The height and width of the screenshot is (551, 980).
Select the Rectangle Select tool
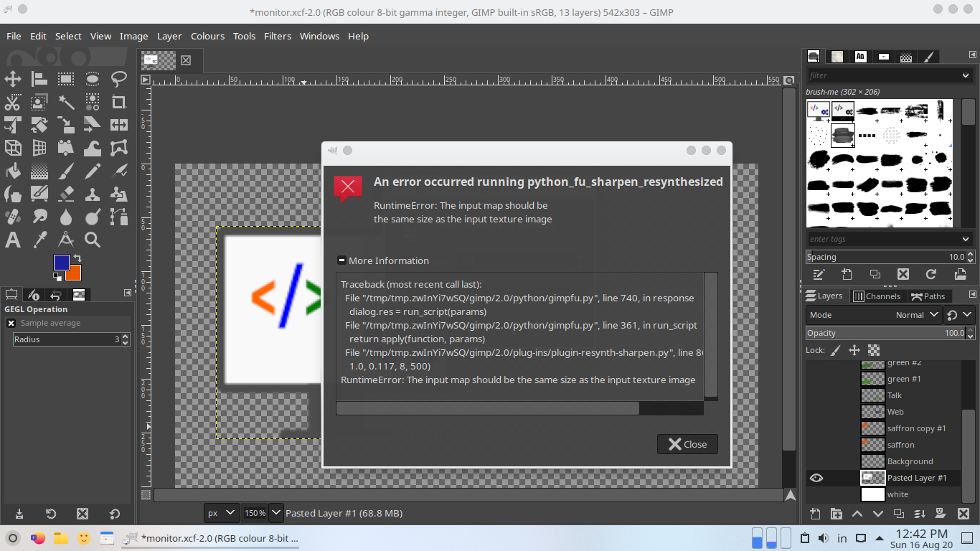pyautogui.click(x=66, y=79)
